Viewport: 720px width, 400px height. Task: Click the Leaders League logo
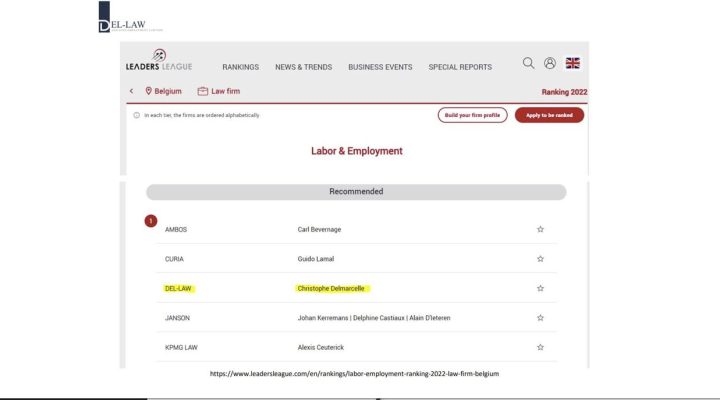click(159, 60)
